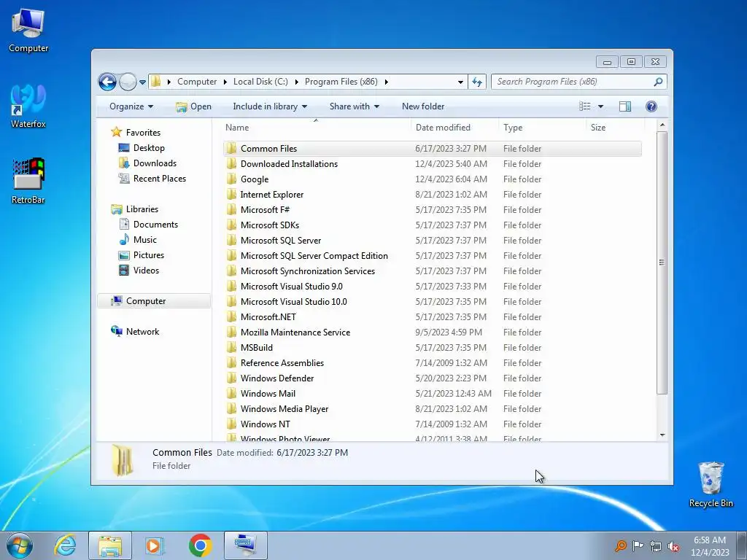Viewport: 747px width, 560px height.
Task: Select the Downloaded Installations folder icon
Action: click(x=231, y=163)
